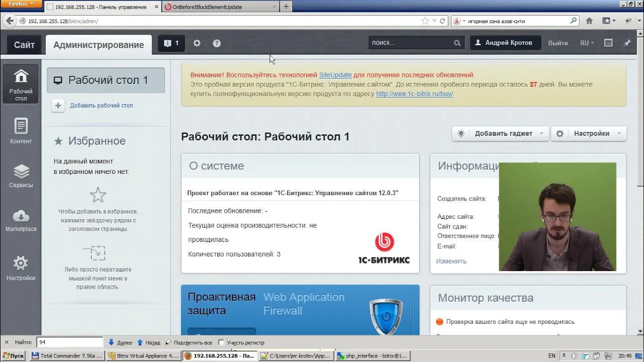
Task: Click the Проактивная защита gadget banner
Action: [x=300, y=310]
